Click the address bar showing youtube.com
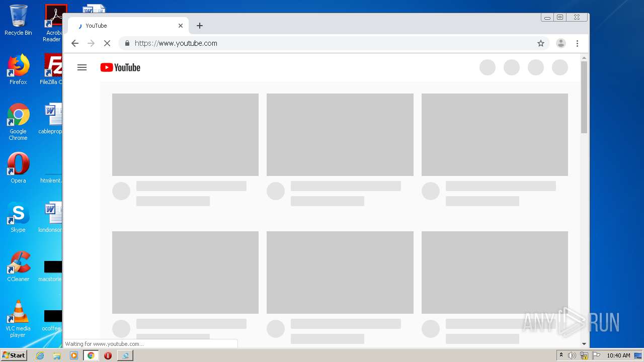The height and width of the screenshot is (362, 644). click(335, 43)
